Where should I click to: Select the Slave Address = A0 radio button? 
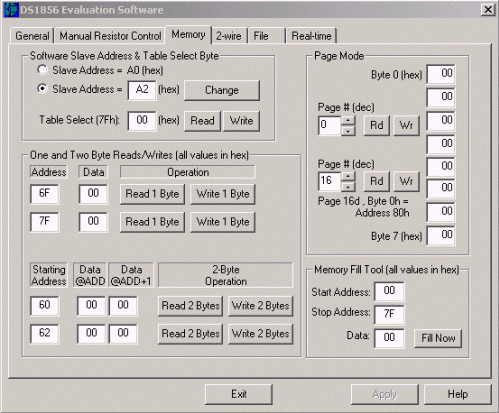click(42, 70)
